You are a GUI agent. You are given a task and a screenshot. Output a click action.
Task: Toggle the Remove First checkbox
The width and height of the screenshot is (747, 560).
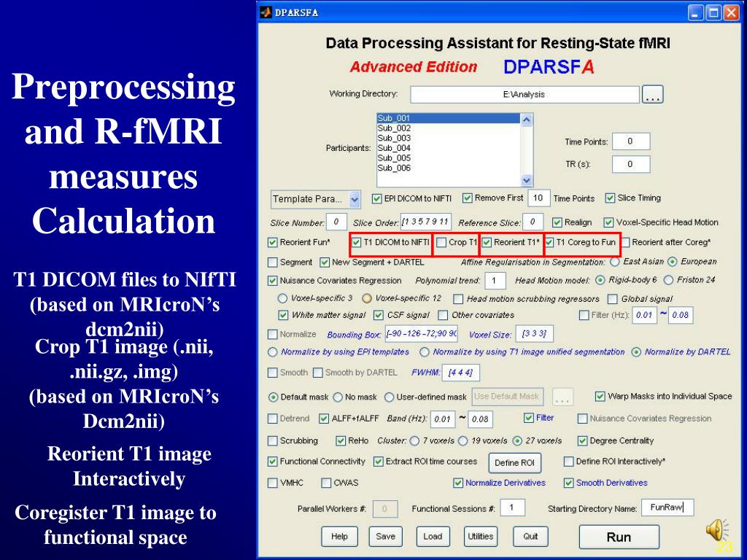tap(468, 198)
